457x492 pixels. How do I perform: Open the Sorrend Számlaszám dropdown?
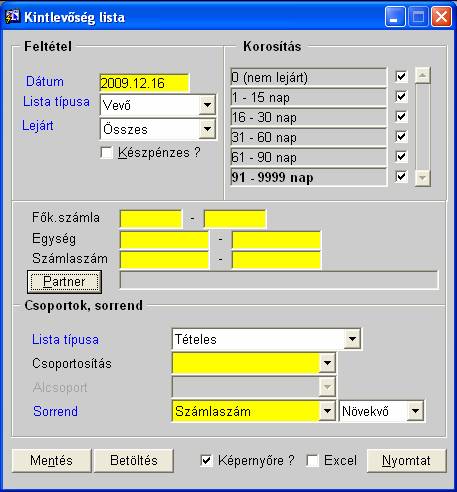327,411
